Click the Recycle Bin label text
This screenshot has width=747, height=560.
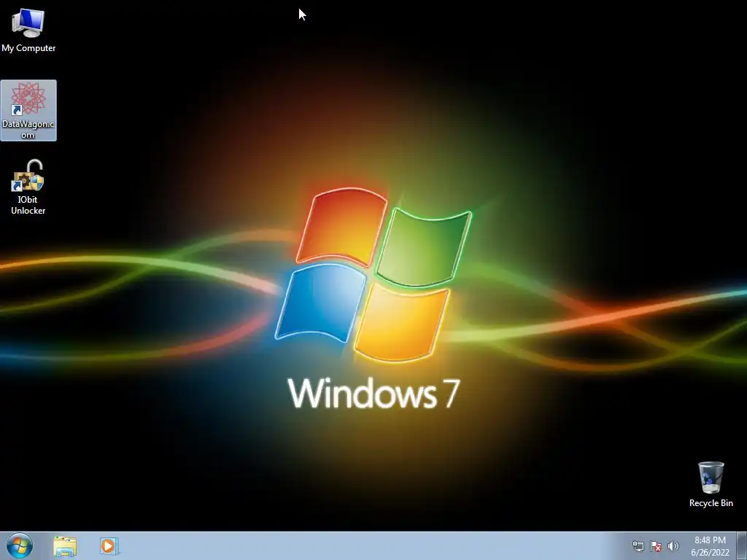pyautogui.click(x=711, y=503)
